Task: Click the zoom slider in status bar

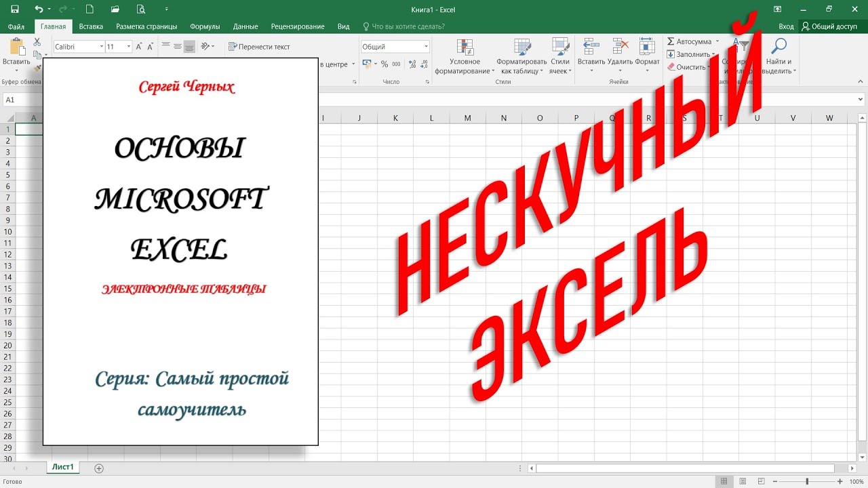Action: [807, 482]
